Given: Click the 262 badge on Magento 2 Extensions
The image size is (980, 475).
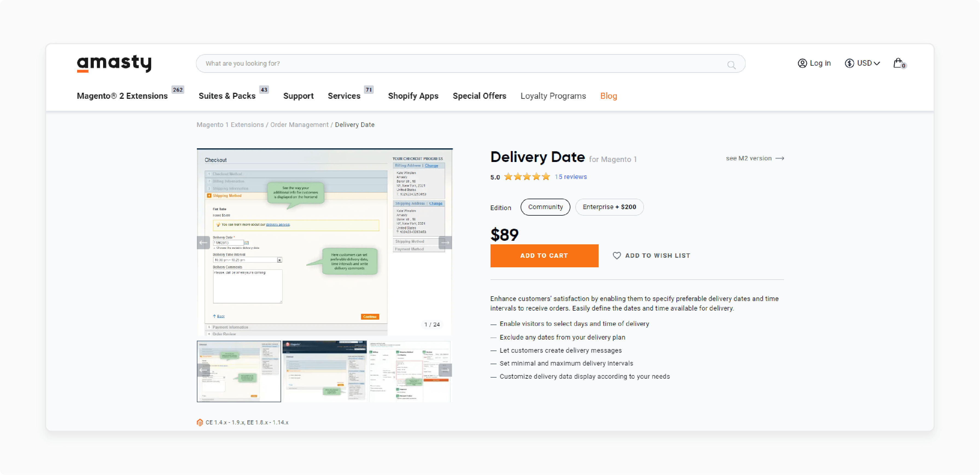Looking at the screenshot, I should (178, 90).
